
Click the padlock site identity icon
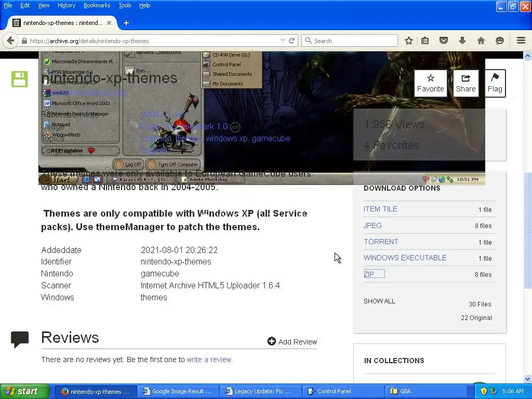pos(24,41)
